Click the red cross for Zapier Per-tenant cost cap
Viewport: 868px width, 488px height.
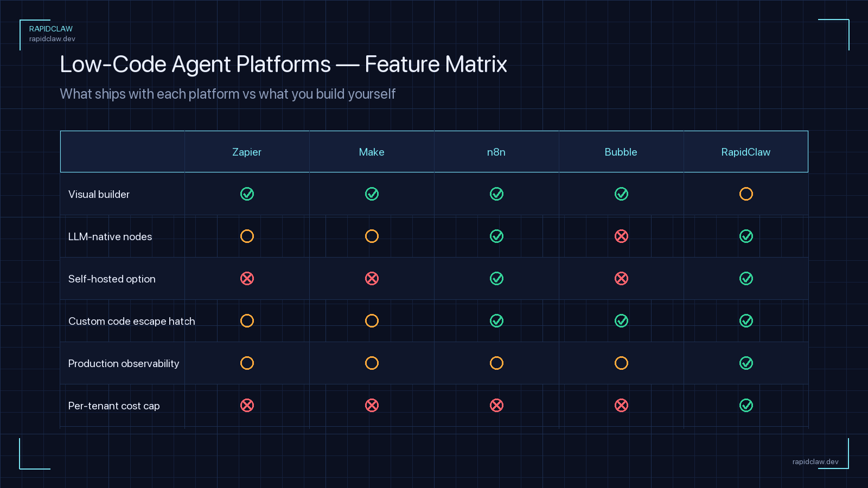click(247, 405)
